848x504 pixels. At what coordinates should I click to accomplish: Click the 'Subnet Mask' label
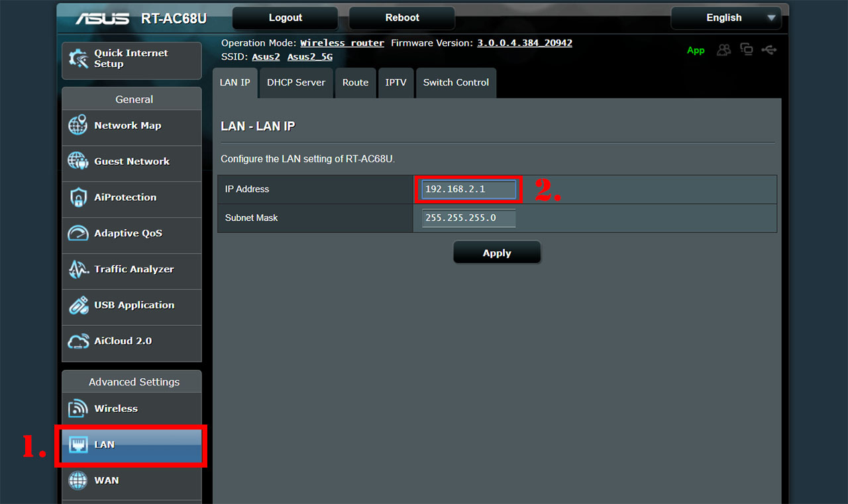(x=252, y=218)
